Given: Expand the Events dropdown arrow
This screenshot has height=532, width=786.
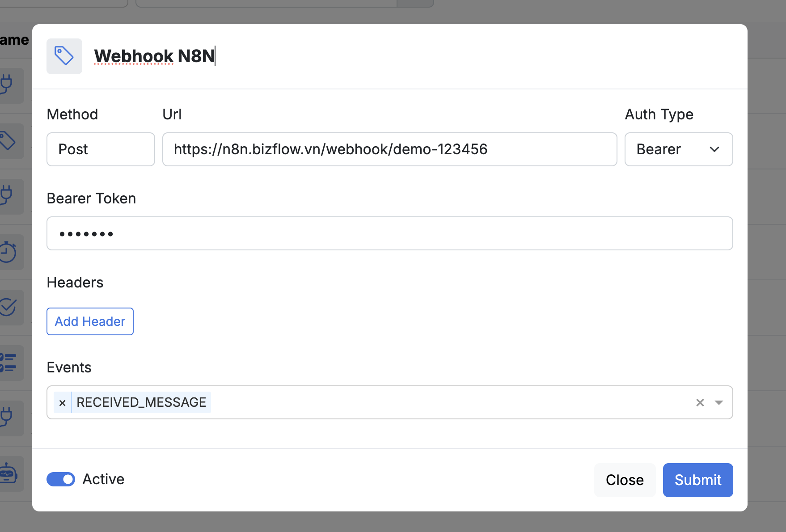Looking at the screenshot, I should (x=719, y=403).
